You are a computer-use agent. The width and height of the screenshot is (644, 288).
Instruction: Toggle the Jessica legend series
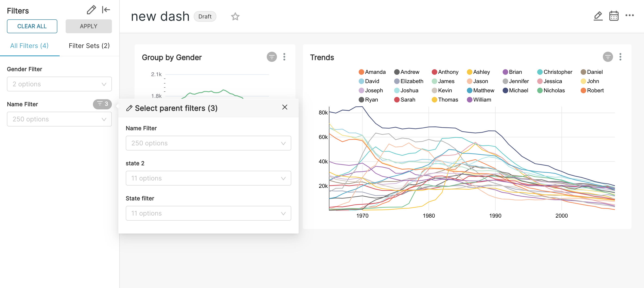[549, 81]
